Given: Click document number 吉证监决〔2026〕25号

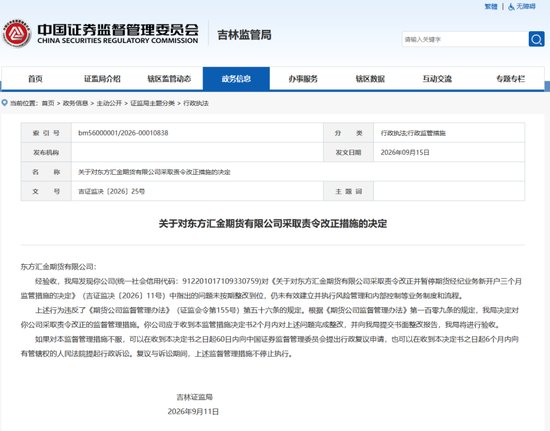Looking at the screenshot, I should click(x=112, y=191).
